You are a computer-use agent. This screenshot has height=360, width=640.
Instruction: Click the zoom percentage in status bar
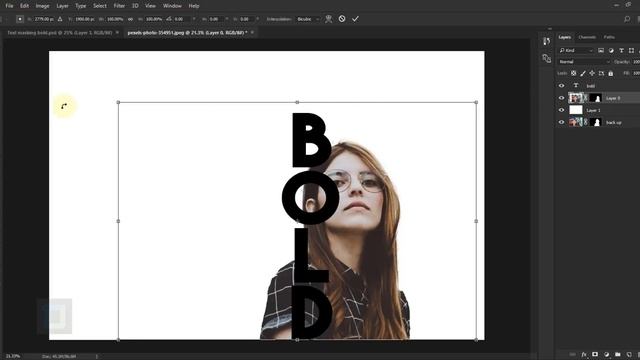(13, 356)
